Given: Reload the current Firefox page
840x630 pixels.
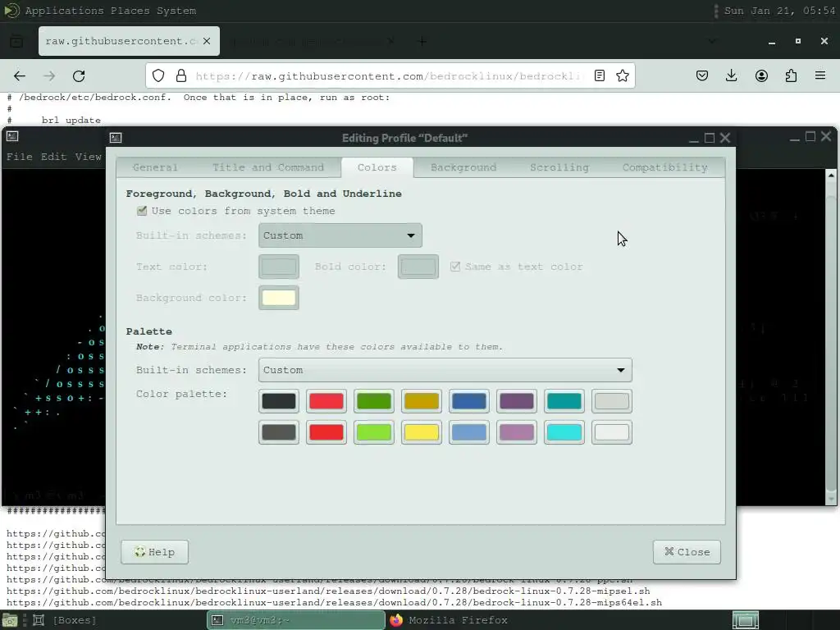Looking at the screenshot, I should click(79, 76).
